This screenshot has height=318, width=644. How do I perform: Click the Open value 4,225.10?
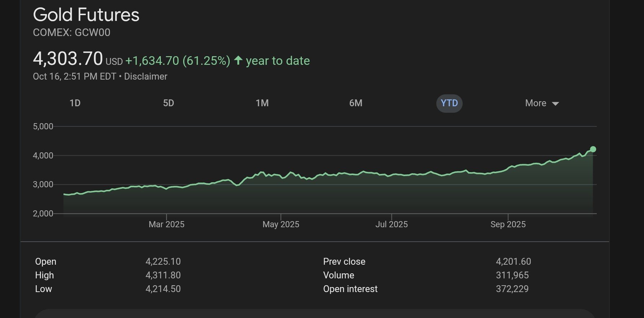[x=163, y=261]
